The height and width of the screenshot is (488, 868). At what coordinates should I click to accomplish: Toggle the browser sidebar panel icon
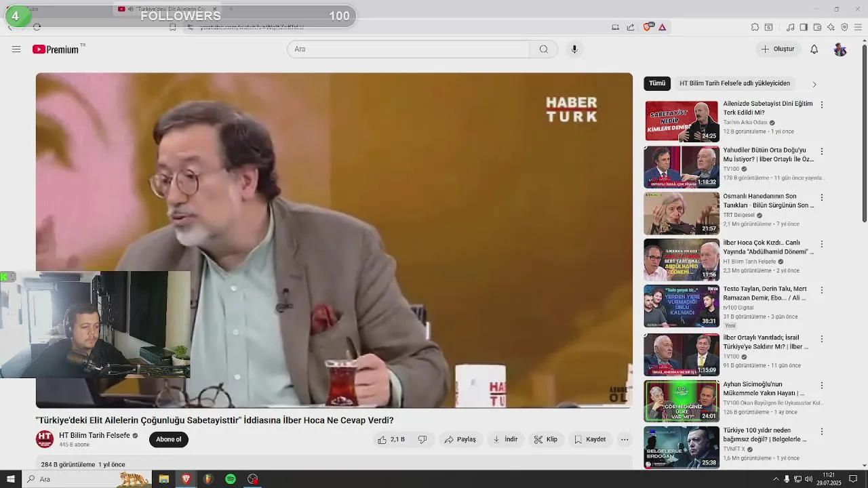[804, 27]
